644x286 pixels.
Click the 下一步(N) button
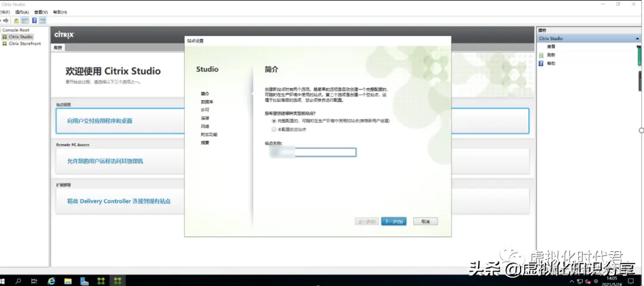click(x=394, y=222)
